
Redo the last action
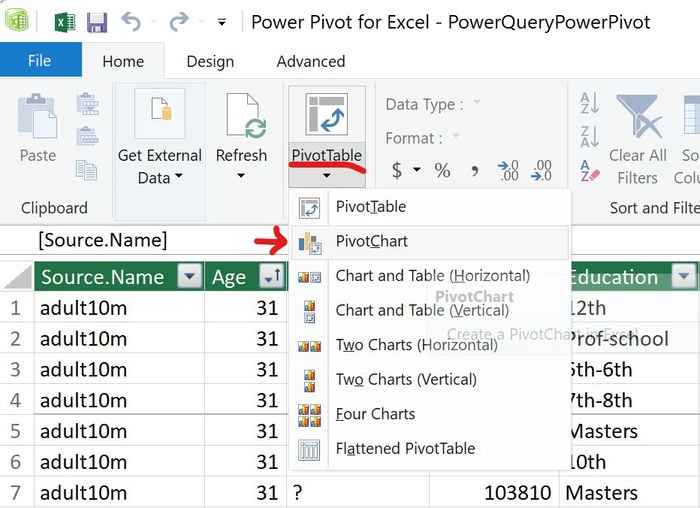pos(179,21)
